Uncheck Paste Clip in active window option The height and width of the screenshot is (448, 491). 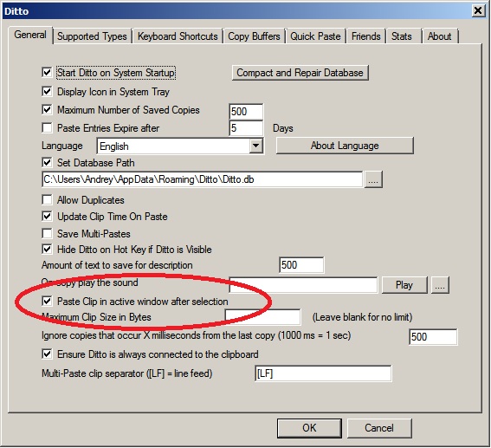click(47, 302)
